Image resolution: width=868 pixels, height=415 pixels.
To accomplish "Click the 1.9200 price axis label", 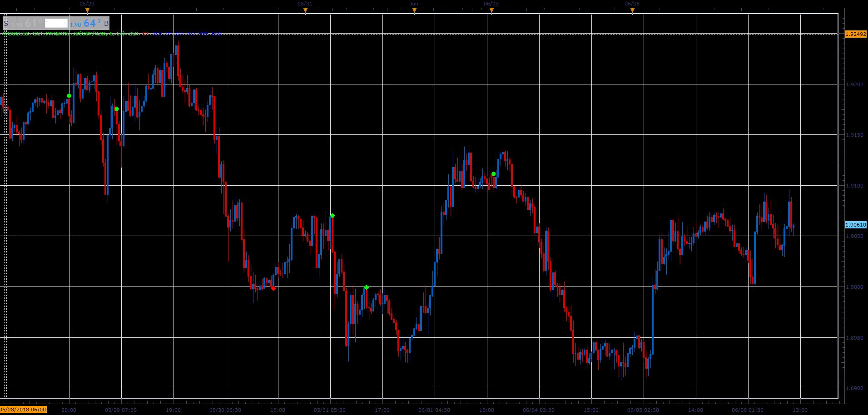I will point(854,84).
